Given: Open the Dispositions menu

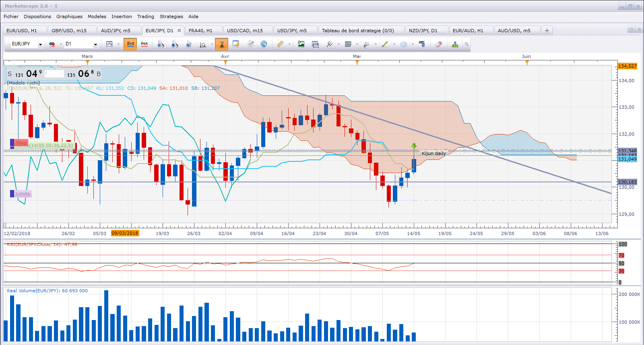Looking at the screenshot, I should [37, 17].
